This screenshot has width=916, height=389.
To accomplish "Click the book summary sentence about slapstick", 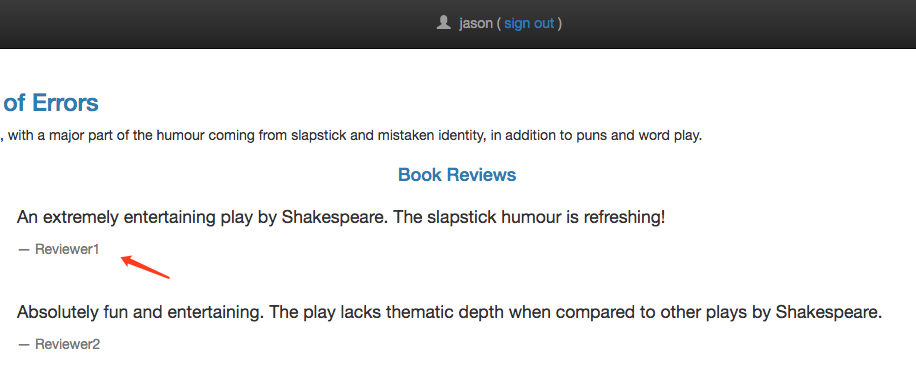I will [x=352, y=137].
